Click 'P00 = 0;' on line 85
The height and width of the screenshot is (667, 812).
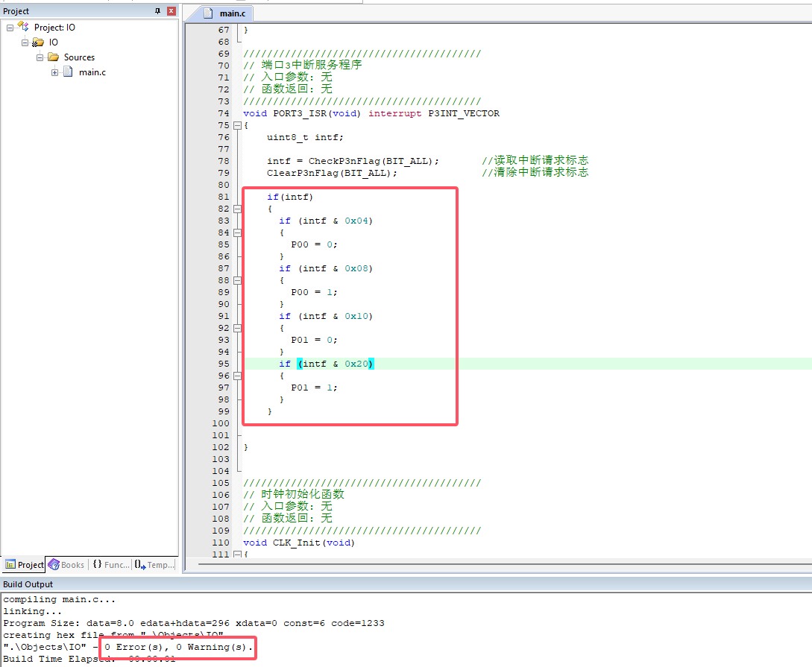314,244
